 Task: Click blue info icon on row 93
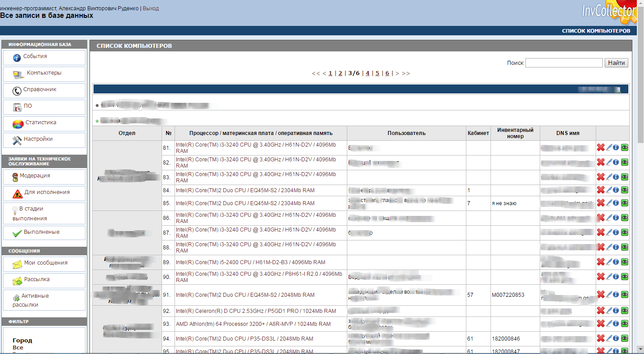pos(616,324)
